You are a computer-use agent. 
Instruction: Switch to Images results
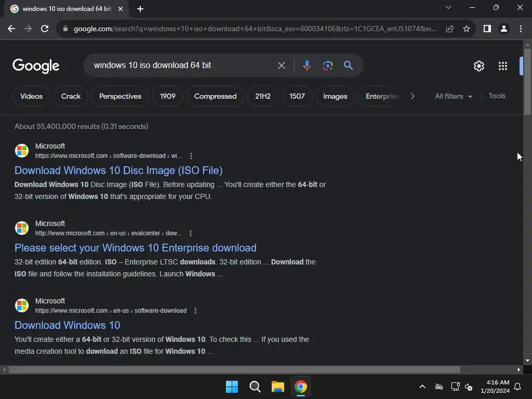coord(335,96)
